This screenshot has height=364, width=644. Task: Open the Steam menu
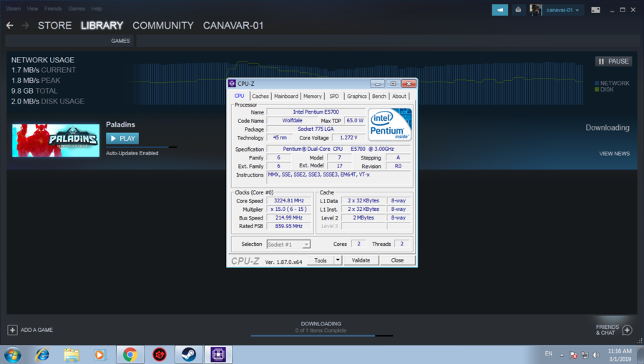click(x=13, y=9)
